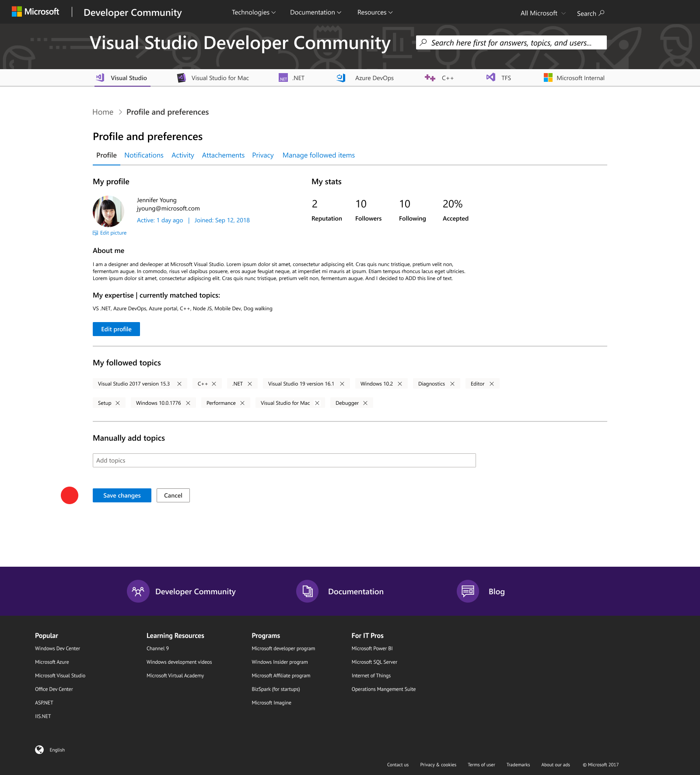
Task: Remove the C++ followed topic
Action: [x=214, y=384]
